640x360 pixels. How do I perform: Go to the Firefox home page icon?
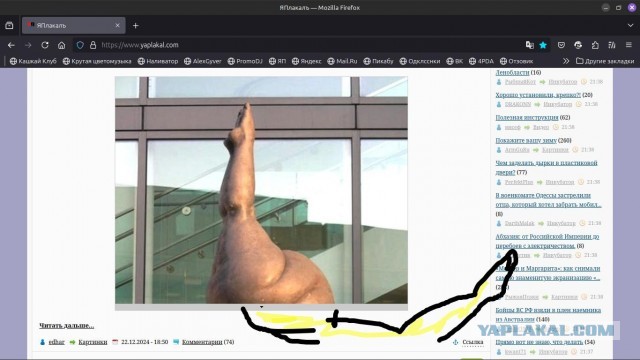(61, 45)
